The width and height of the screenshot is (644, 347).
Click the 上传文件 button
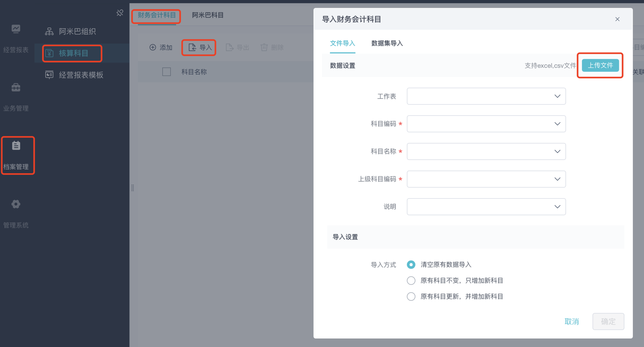tap(600, 65)
